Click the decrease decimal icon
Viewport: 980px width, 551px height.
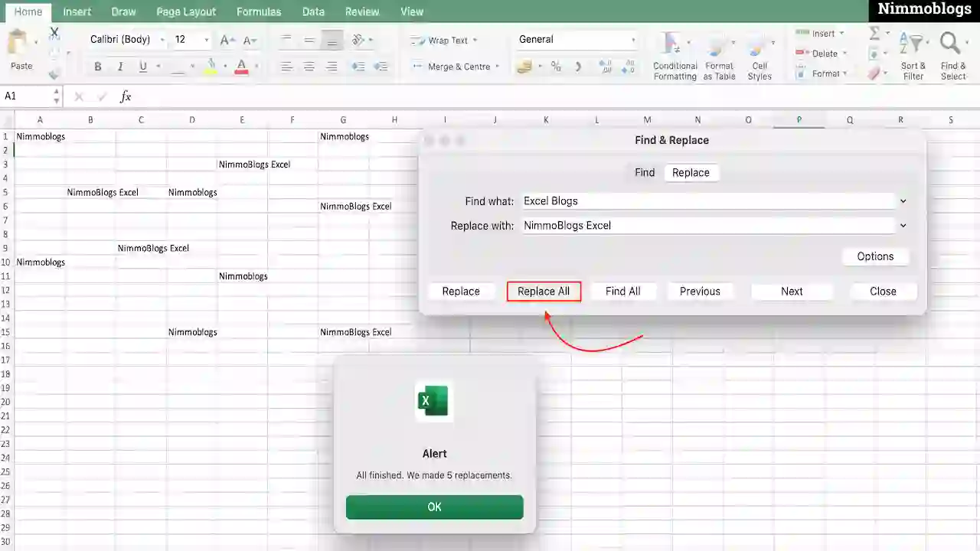pyautogui.click(x=628, y=67)
